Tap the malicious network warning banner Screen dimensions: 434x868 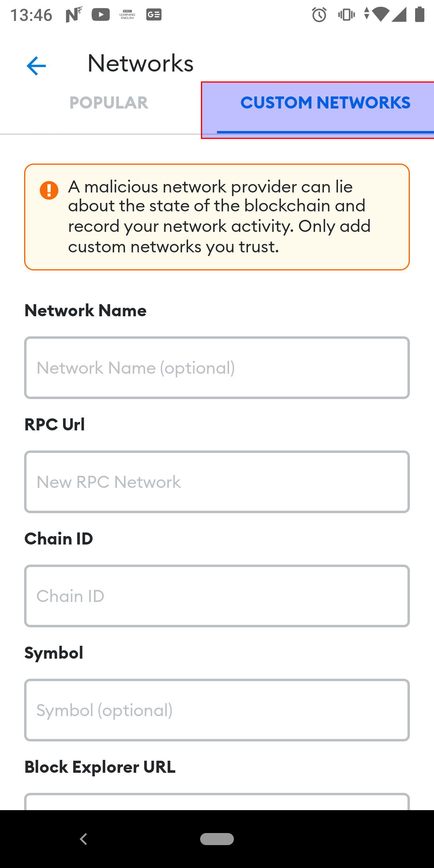[x=217, y=217]
